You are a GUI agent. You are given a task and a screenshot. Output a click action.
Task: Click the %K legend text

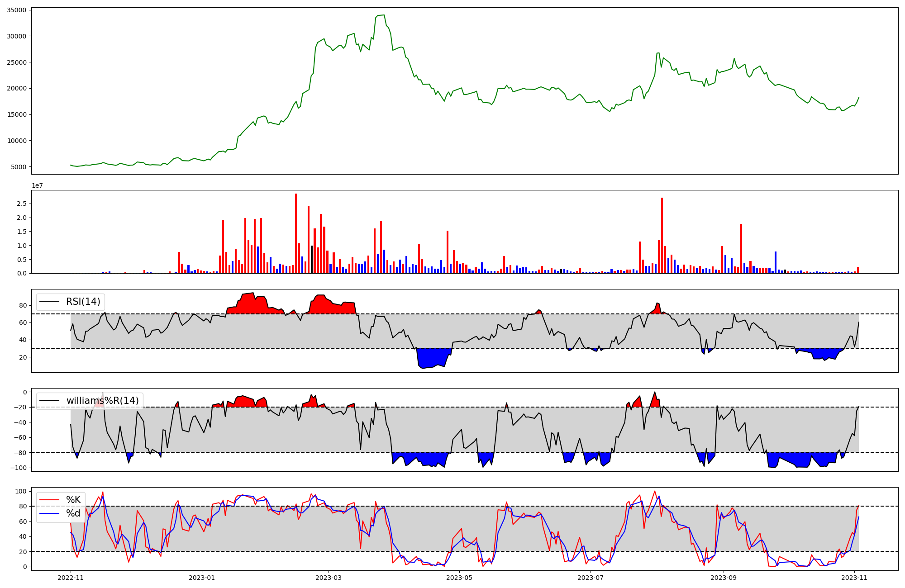click(73, 500)
